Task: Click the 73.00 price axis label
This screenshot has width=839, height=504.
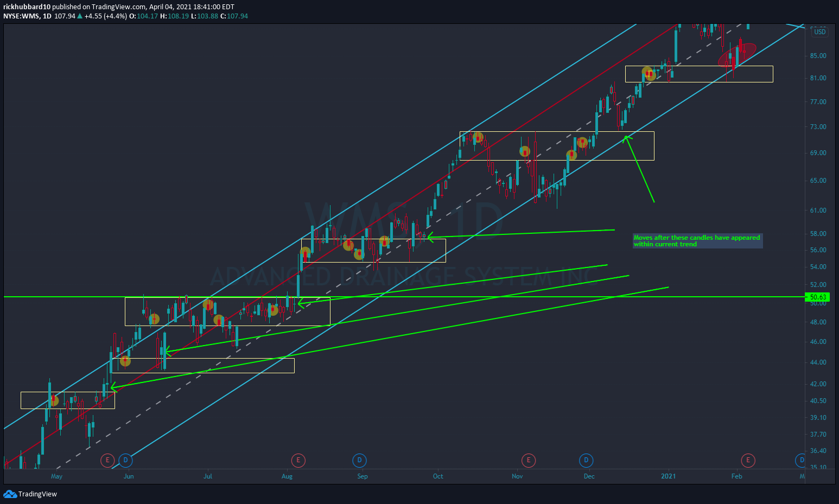Action: (818, 127)
